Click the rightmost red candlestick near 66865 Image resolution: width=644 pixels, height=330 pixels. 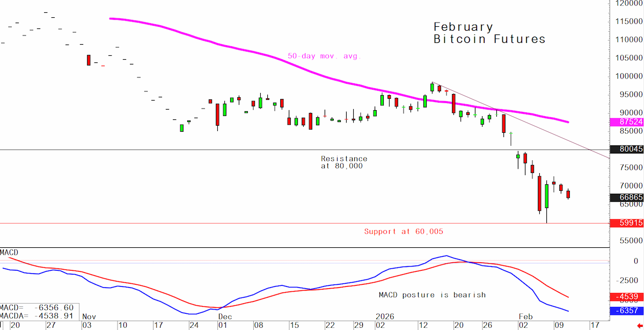[568, 194]
